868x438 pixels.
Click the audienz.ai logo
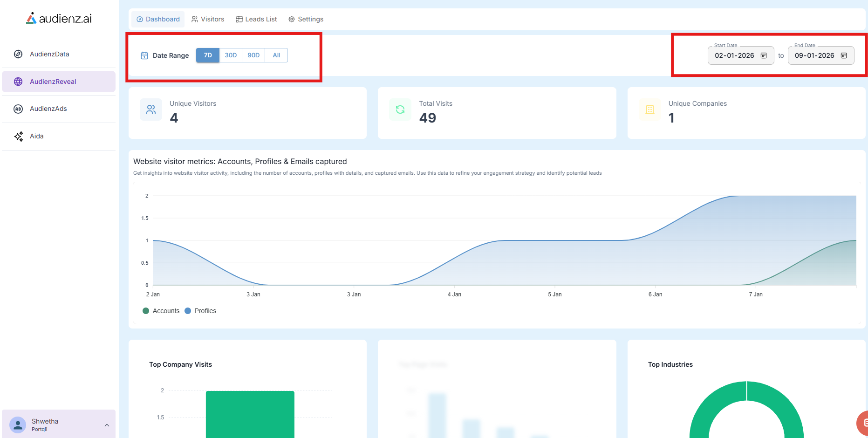[x=59, y=19]
